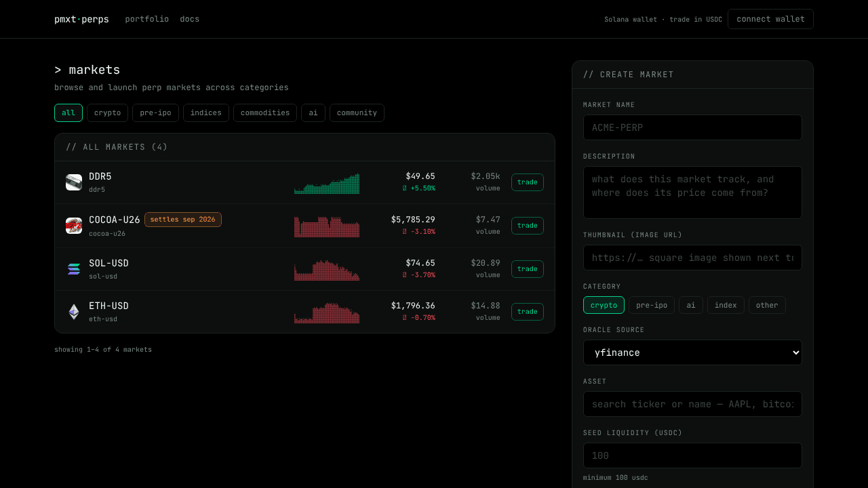Click the $5,785.29 price value
The image size is (868, 488).
point(413,220)
